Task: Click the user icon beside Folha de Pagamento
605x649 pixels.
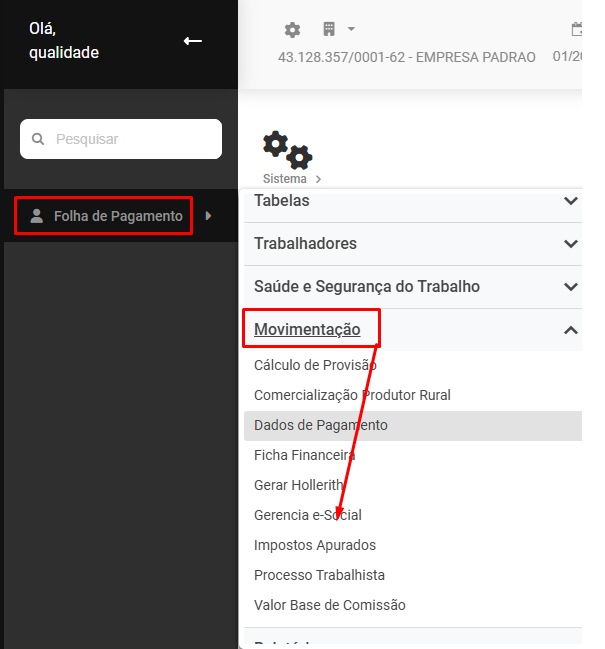Action: point(37,216)
